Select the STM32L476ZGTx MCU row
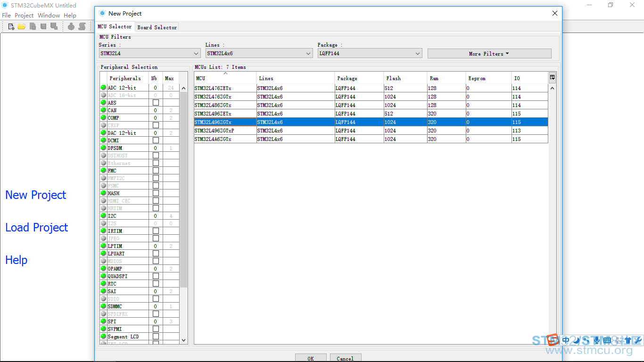The image size is (644, 362). [371, 97]
